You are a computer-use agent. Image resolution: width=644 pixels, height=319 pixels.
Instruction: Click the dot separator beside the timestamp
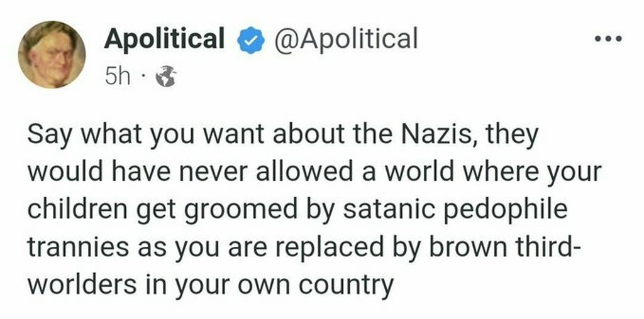143,77
